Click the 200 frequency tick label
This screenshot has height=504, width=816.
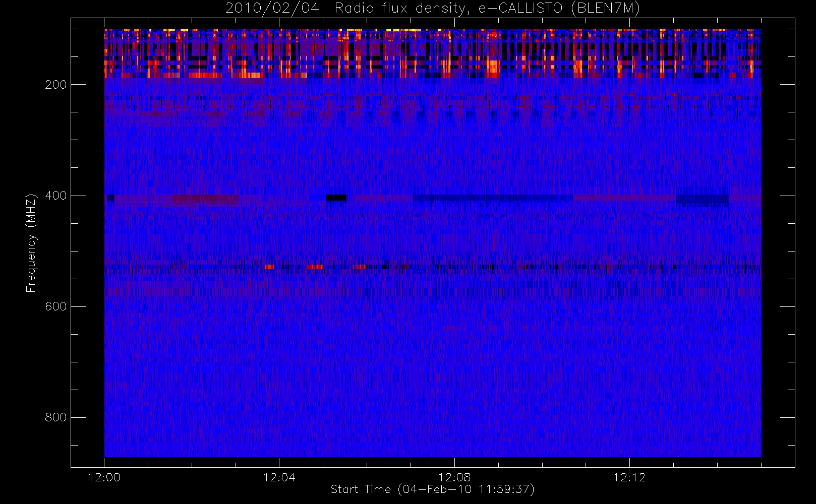click(56, 85)
